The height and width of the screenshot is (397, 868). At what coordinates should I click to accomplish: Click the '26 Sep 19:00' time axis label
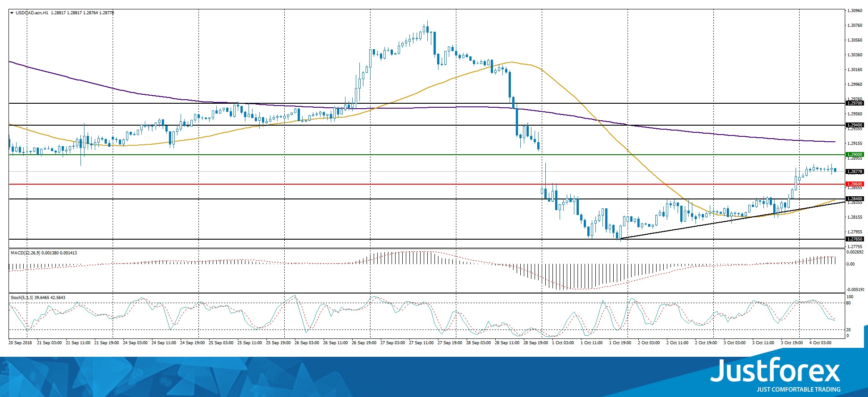coord(364,343)
